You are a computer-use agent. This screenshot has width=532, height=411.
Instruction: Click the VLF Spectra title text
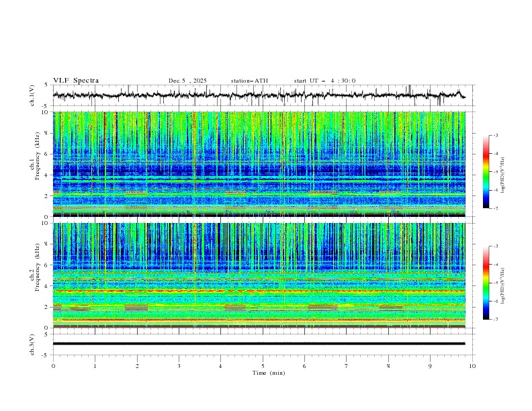[x=76, y=81]
